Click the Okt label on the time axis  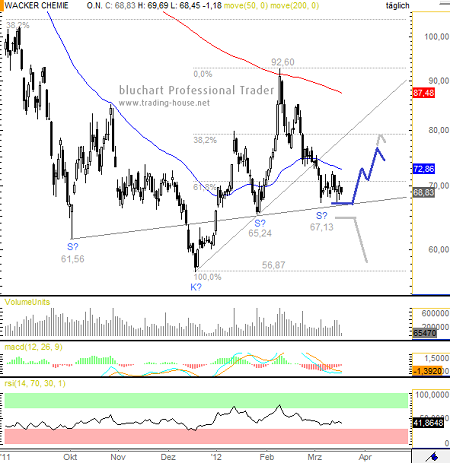tap(70, 457)
